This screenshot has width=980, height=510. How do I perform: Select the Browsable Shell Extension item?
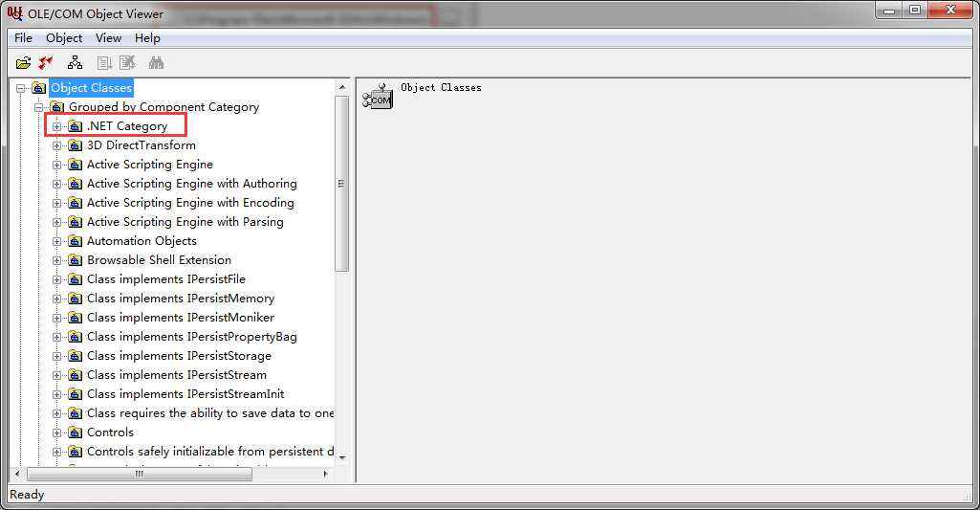point(159,260)
